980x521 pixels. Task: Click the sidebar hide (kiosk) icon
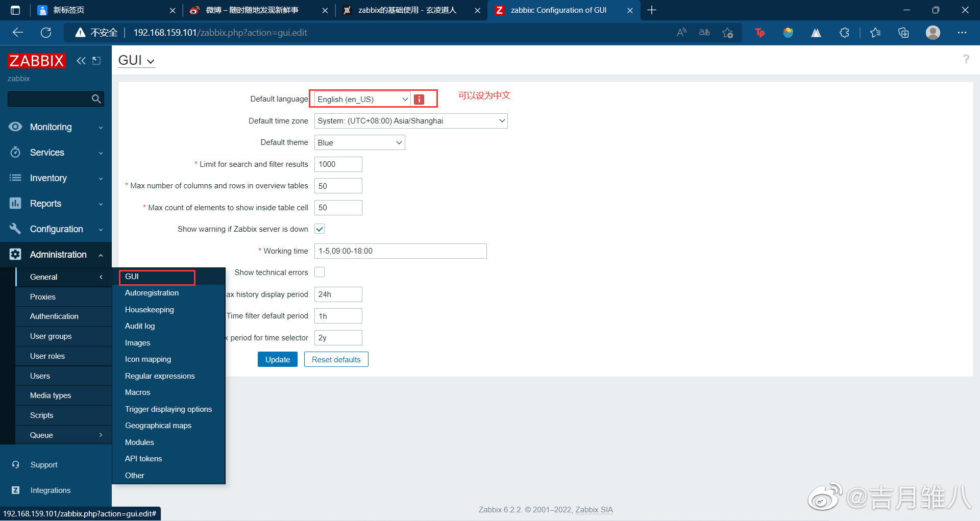pos(96,61)
